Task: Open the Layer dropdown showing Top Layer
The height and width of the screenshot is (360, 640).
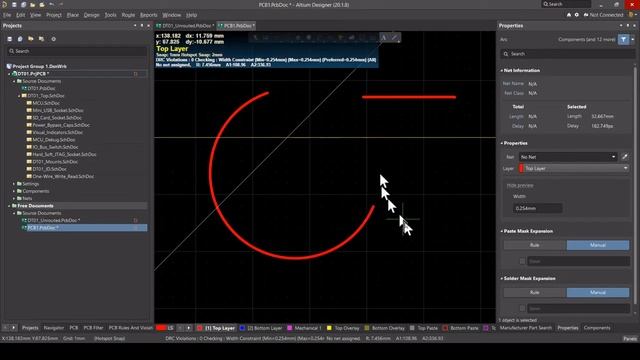Action: [573, 168]
